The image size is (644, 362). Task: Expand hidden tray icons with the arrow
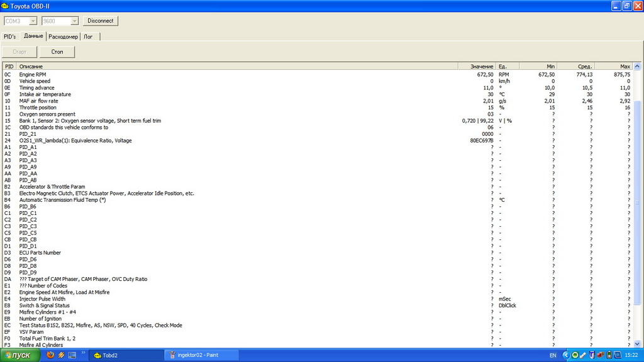[566, 355]
